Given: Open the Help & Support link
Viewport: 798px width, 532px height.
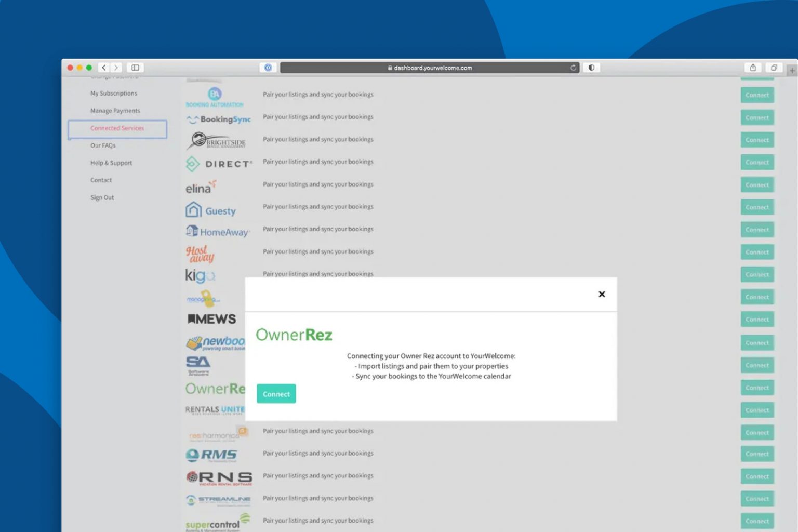Looking at the screenshot, I should click(111, 163).
